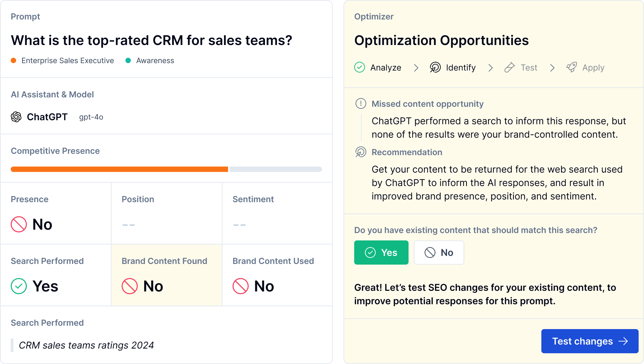This screenshot has width=644, height=364.
Task: Click the CRM sales teams ratings 2024 search query
Action: point(86,346)
